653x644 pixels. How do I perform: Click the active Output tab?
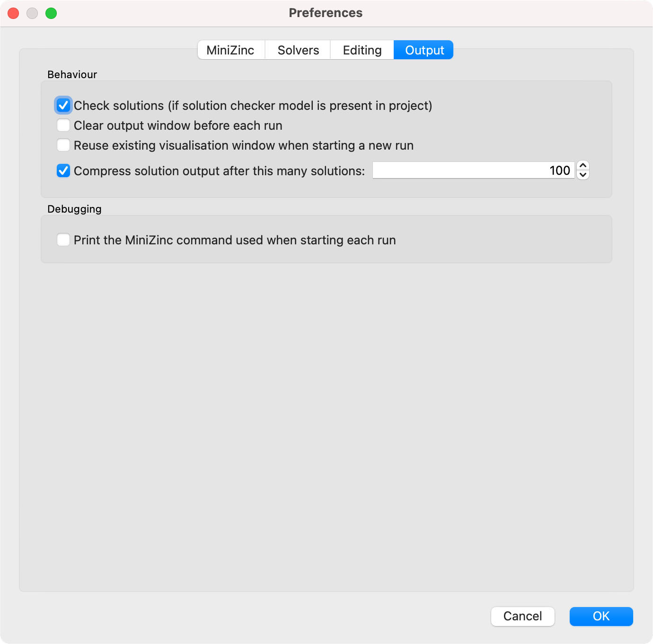pos(424,50)
